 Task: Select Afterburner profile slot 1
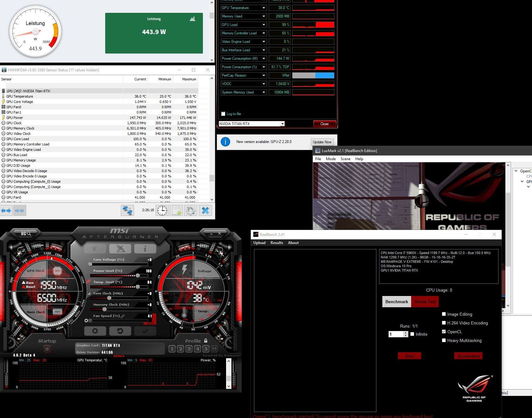(172, 349)
